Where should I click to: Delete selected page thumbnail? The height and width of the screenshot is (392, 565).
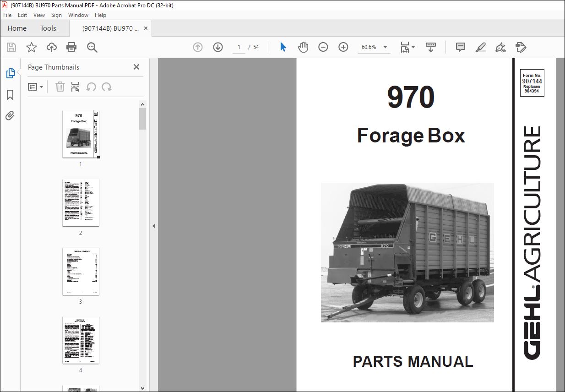60,87
